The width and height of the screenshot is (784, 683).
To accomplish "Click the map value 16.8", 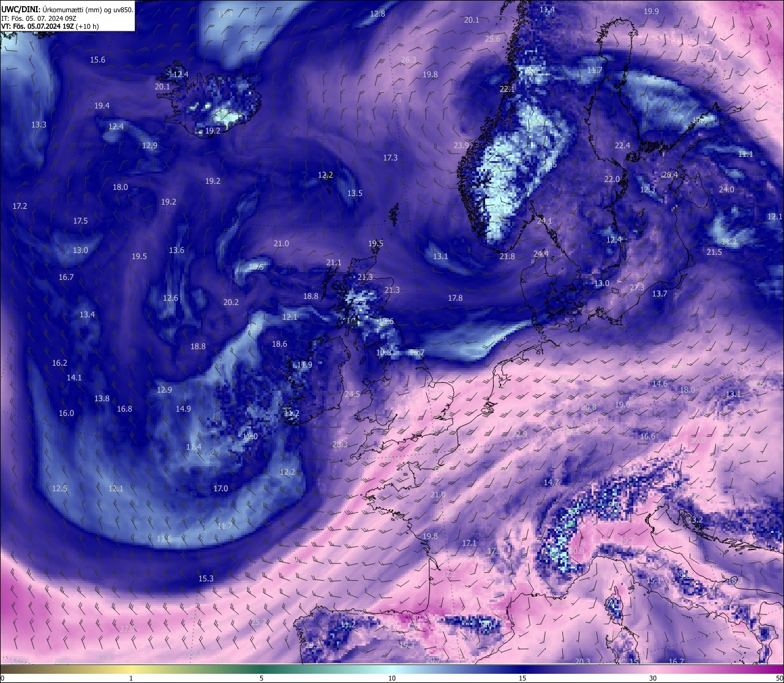I will click(124, 409).
